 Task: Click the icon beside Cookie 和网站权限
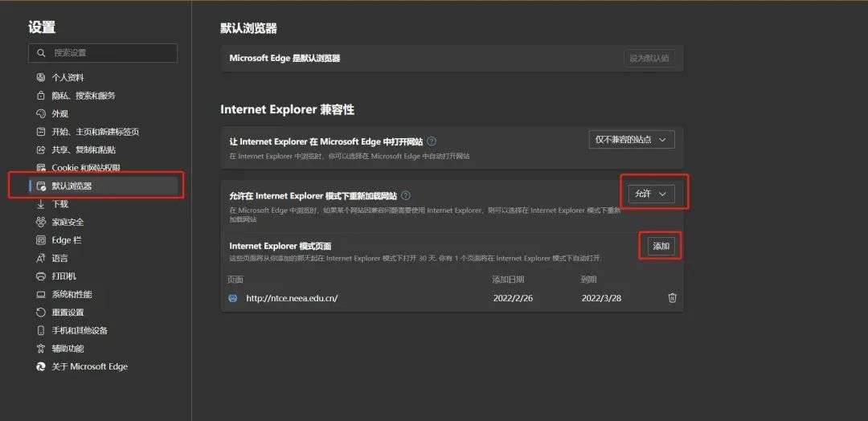point(40,168)
